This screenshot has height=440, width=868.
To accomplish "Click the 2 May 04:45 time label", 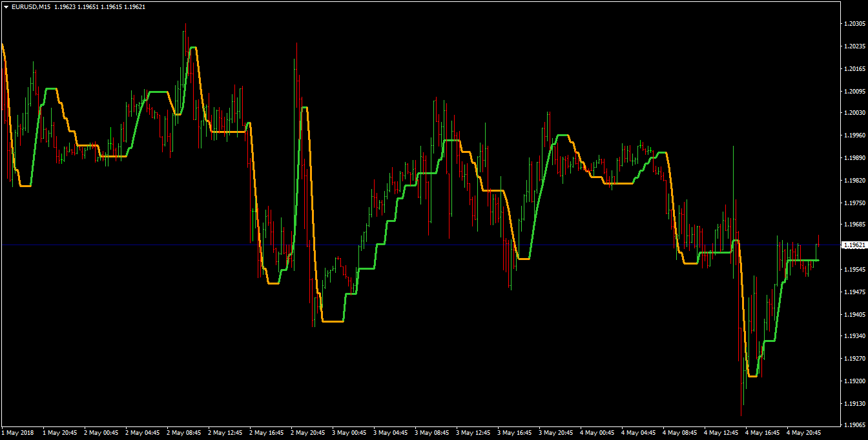I will point(143,433).
